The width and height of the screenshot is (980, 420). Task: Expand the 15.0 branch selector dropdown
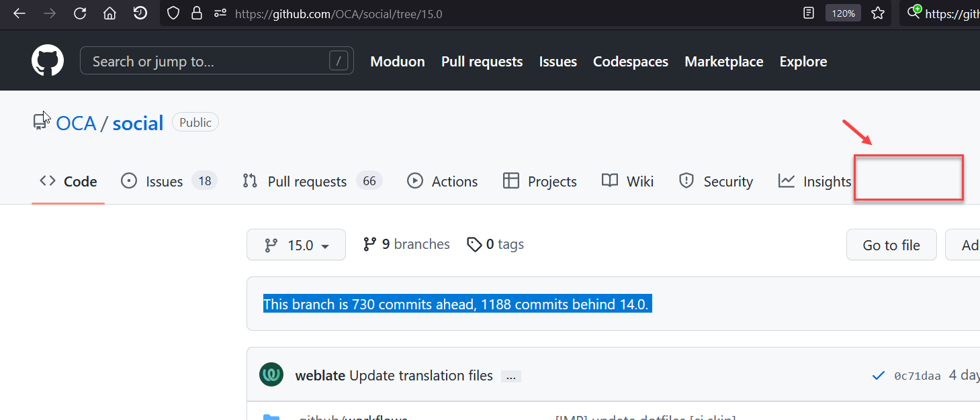296,245
